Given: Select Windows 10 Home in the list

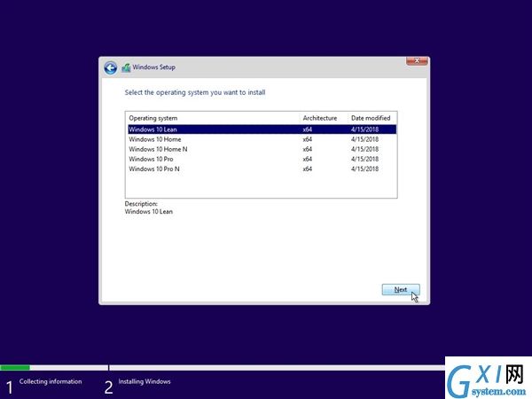Looking at the screenshot, I should coord(262,139).
